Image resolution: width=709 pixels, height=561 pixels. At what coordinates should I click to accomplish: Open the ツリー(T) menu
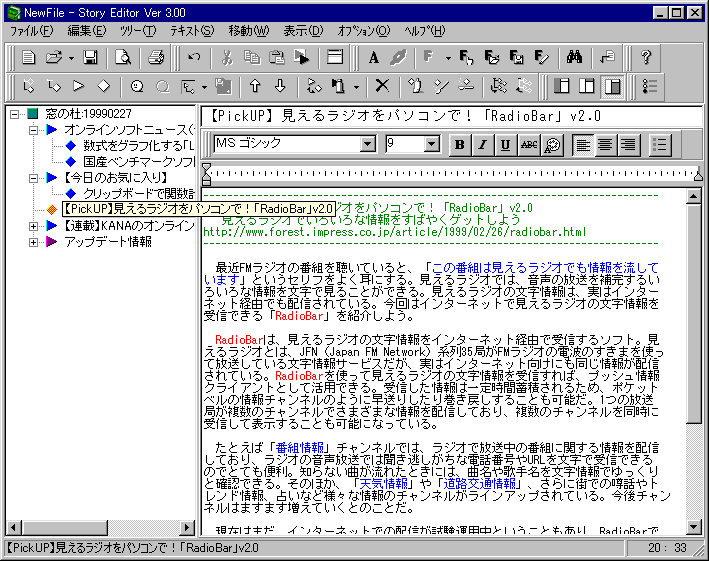pyautogui.click(x=138, y=31)
